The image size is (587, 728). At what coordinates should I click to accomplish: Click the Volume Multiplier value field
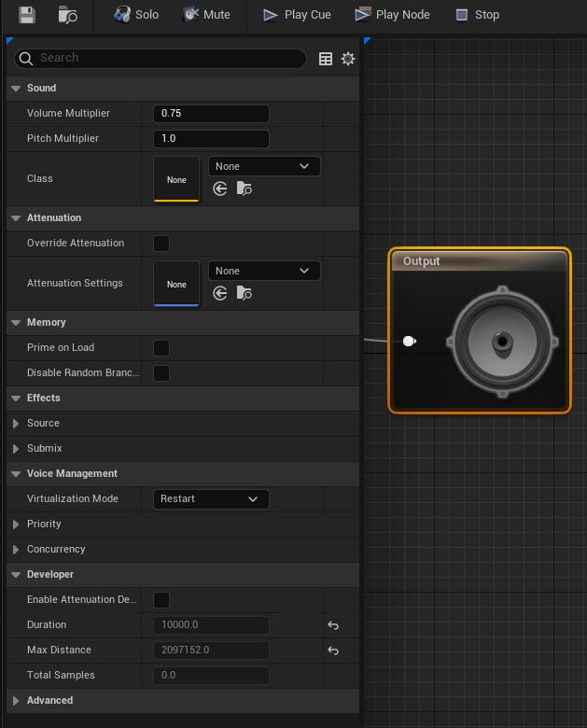pyautogui.click(x=211, y=114)
